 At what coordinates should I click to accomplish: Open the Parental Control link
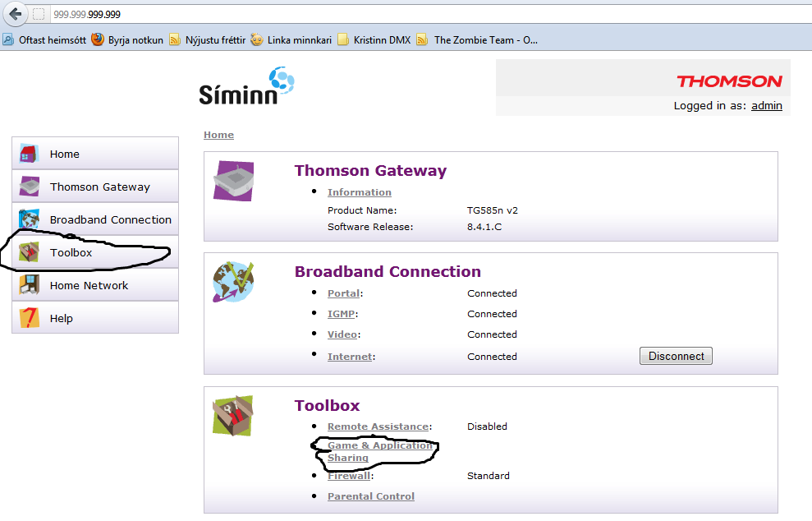[370, 496]
